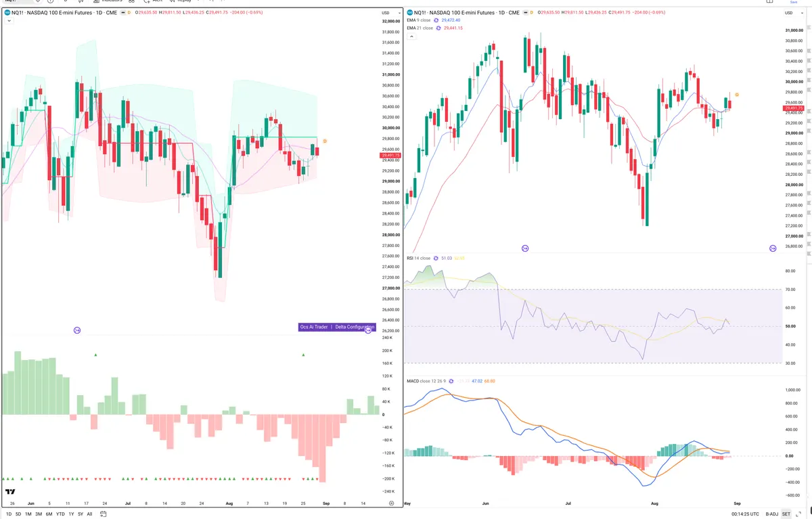Viewport: 812px width, 519px height.
Task: Click the MACD close 12 26 9 label
Action: [x=426, y=381]
